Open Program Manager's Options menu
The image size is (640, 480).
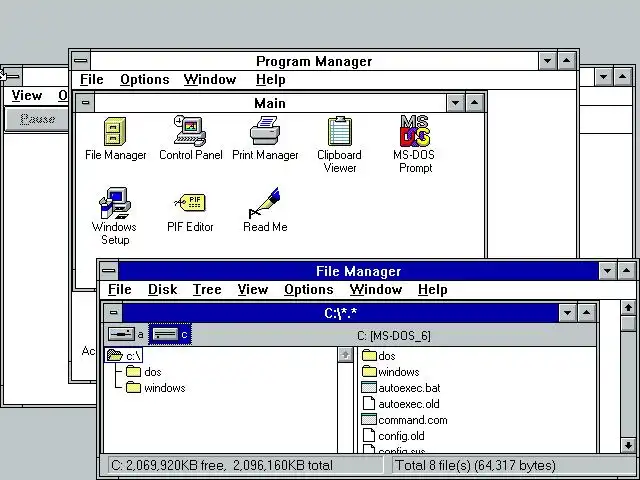click(x=144, y=80)
